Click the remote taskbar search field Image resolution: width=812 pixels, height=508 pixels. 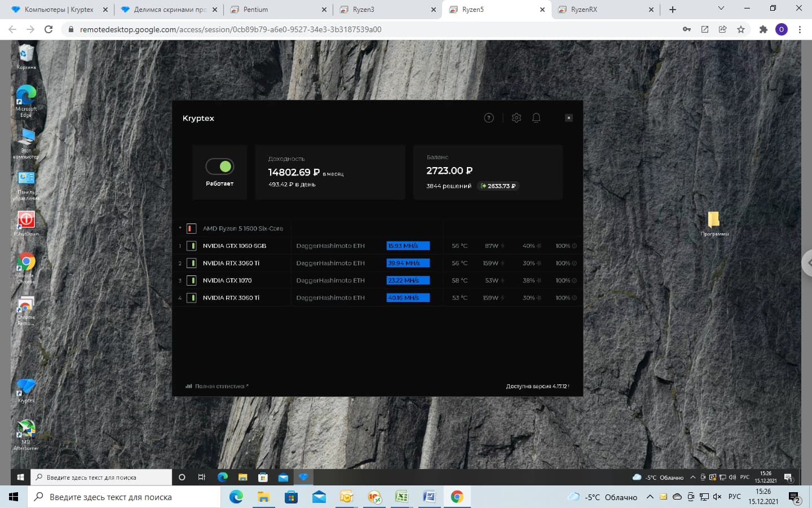(x=101, y=477)
